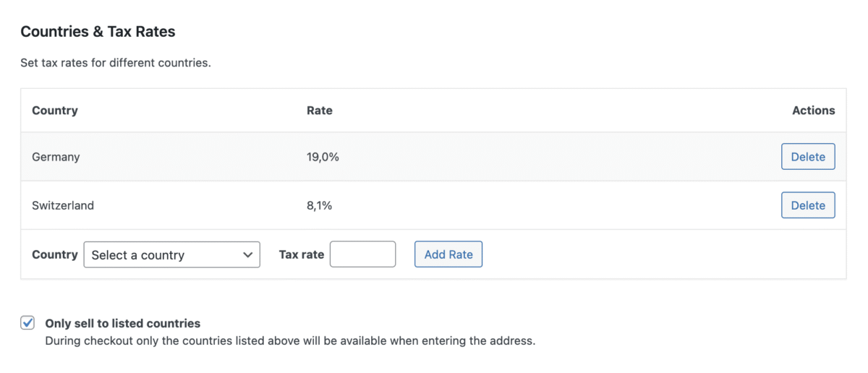Select the Switzerland country cell
Screen dimensions: 868x373
(63, 205)
